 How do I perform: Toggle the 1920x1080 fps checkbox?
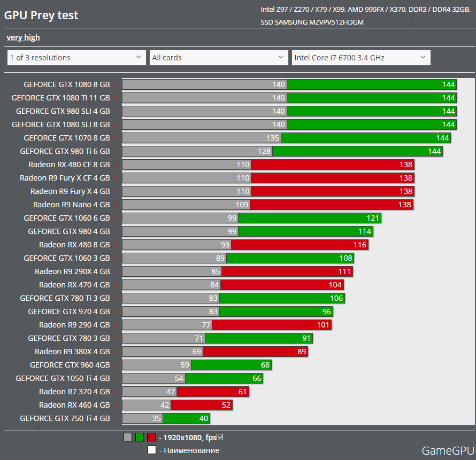(x=220, y=437)
